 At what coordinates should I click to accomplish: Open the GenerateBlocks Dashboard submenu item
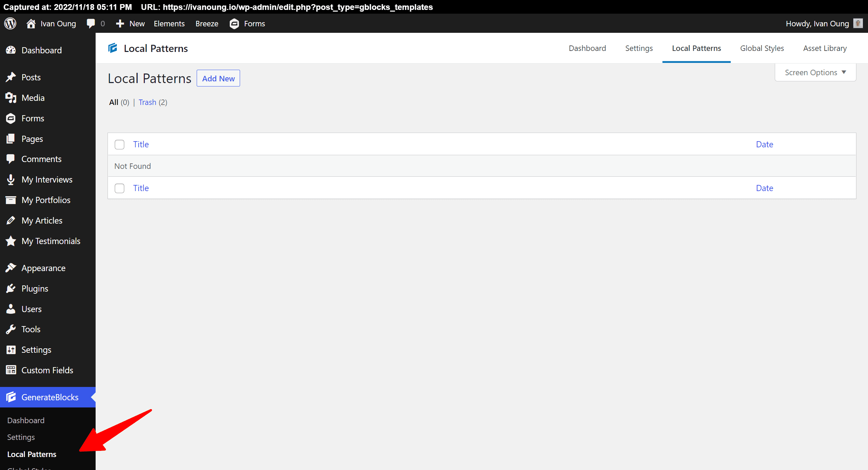point(26,420)
